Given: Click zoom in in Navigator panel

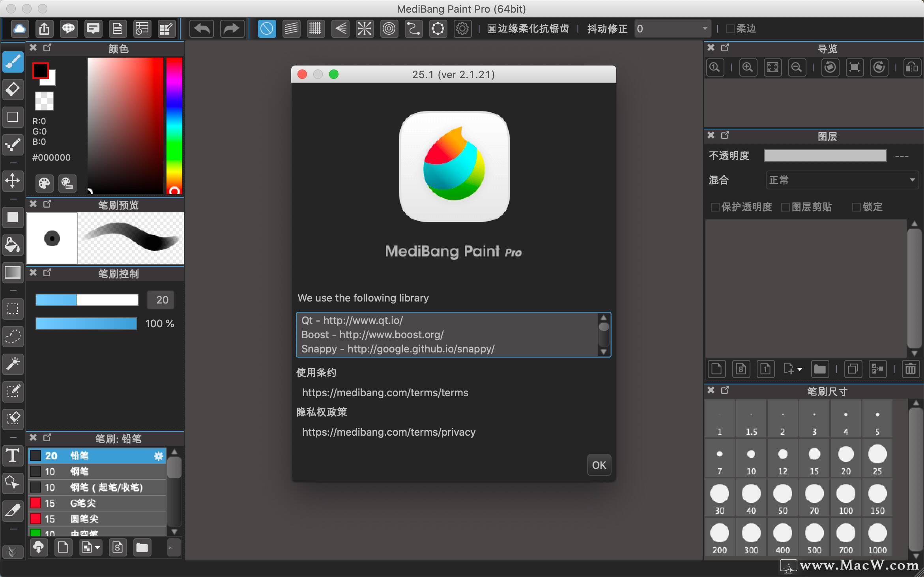Looking at the screenshot, I should point(748,67).
